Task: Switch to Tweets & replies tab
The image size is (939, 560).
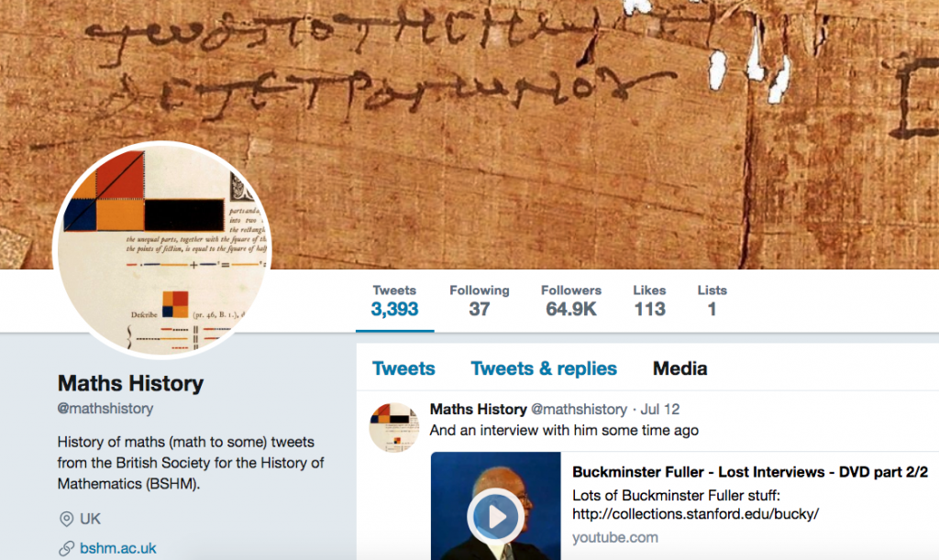Action: click(x=544, y=368)
